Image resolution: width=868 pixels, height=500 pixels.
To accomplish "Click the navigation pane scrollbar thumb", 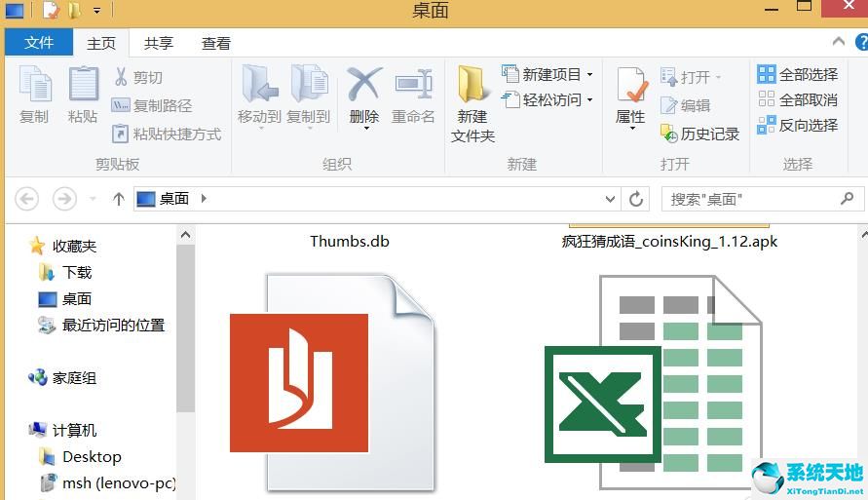I will point(185,328).
